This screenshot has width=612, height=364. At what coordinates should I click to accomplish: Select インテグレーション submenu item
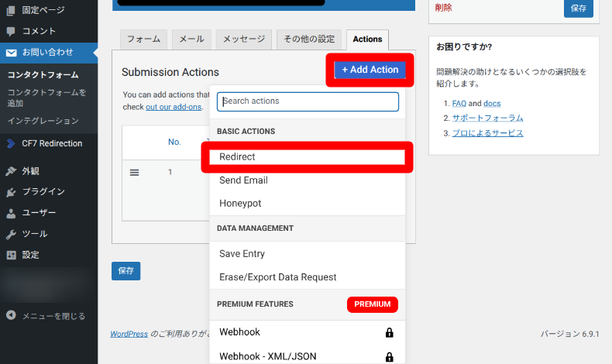[x=43, y=121]
